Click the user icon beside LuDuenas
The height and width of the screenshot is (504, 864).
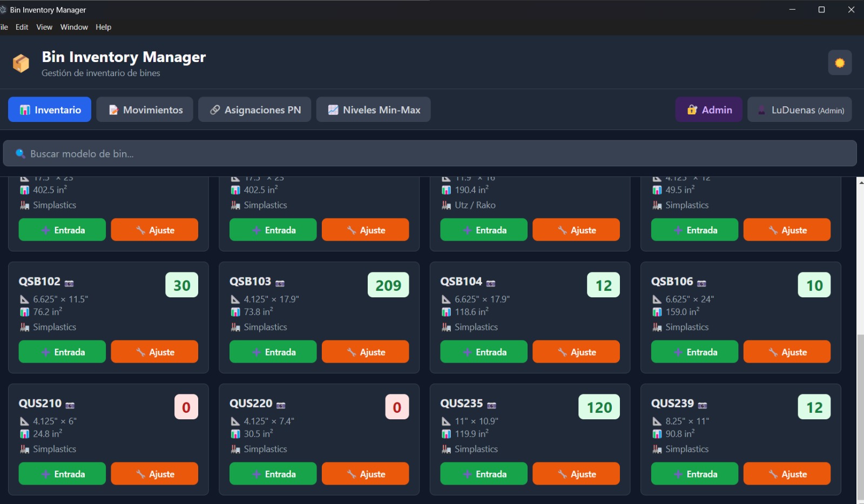point(762,110)
